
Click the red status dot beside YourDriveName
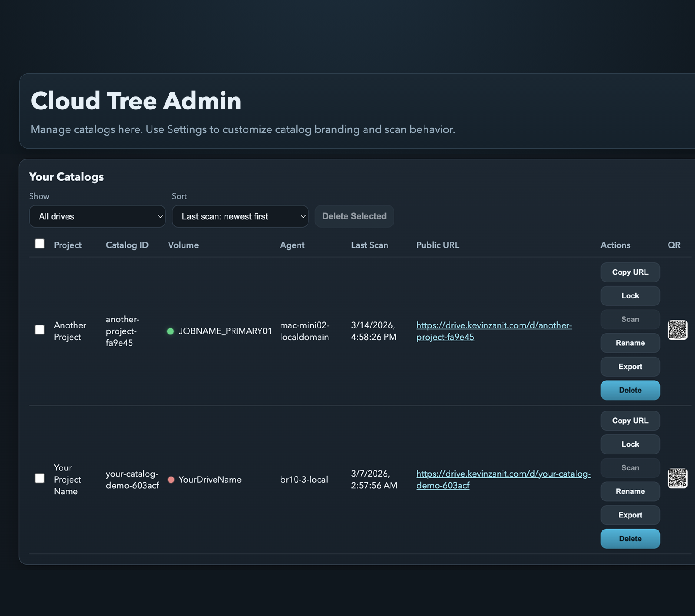click(x=171, y=480)
